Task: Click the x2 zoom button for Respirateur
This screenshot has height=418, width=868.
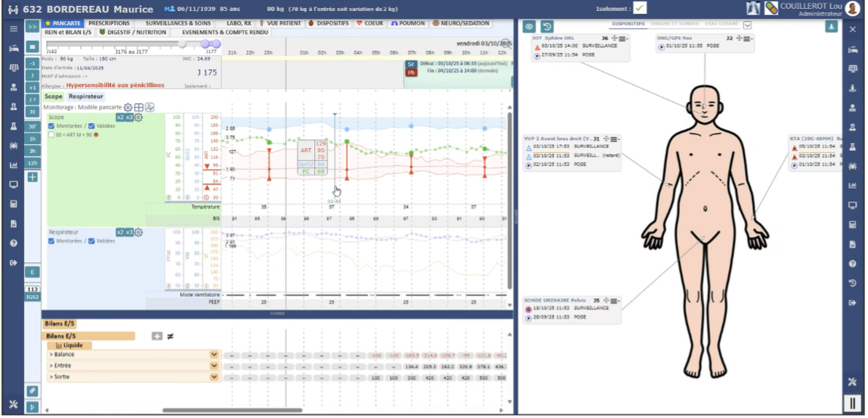Action: point(120,232)
